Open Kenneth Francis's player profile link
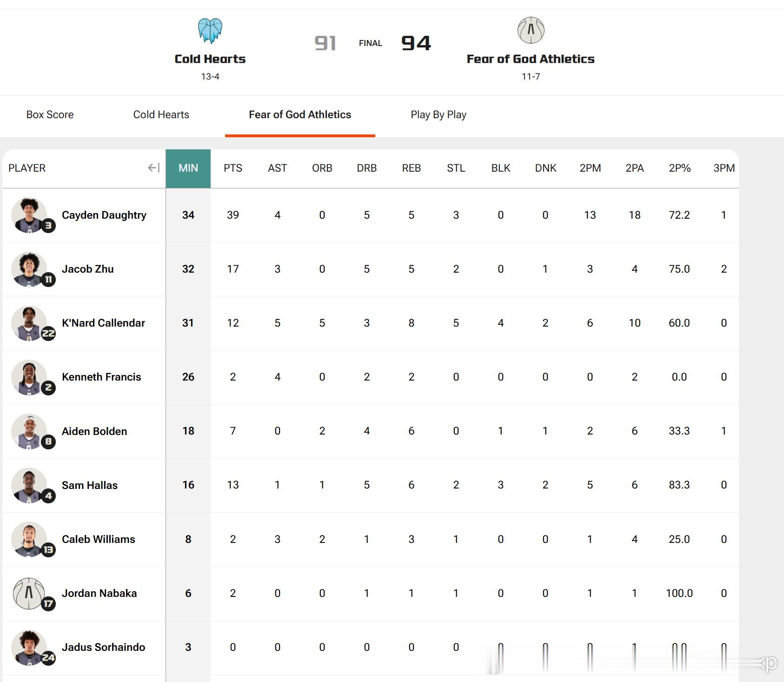The width and height of the screenshot is (784, 682). 101,377
